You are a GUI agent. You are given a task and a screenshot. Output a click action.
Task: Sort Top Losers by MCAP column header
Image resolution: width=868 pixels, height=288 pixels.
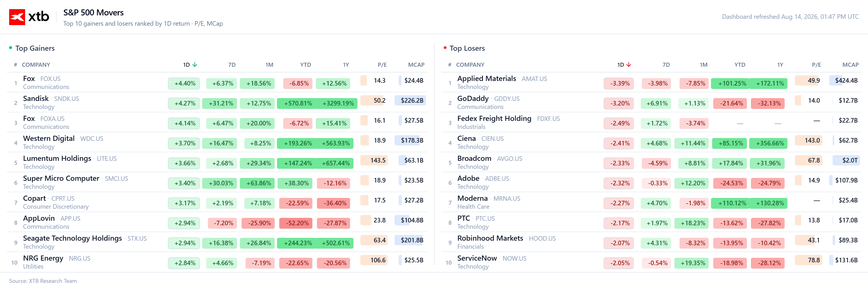(x=850, y=65)
